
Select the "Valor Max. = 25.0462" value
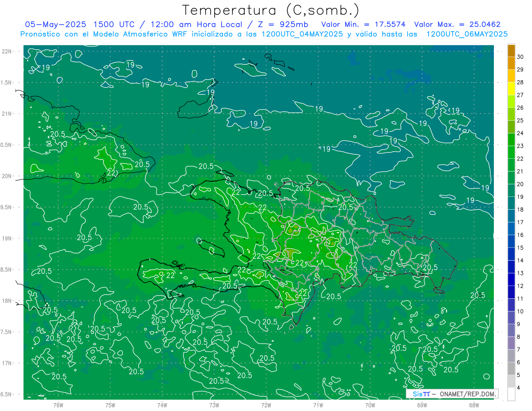click(x=457, y=24)
